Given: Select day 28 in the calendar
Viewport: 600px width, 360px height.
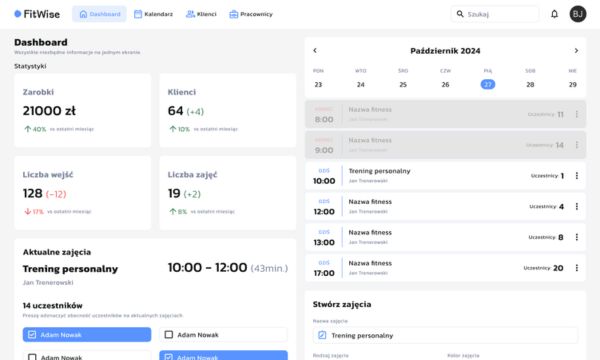Looking at the screenshot, I should pos(530,85).
